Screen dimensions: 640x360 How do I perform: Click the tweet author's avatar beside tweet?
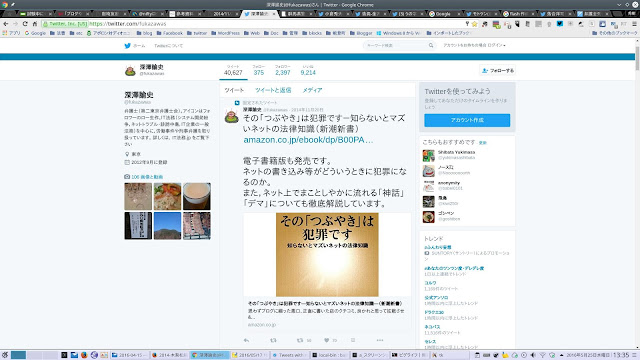(x=231, y=117)
